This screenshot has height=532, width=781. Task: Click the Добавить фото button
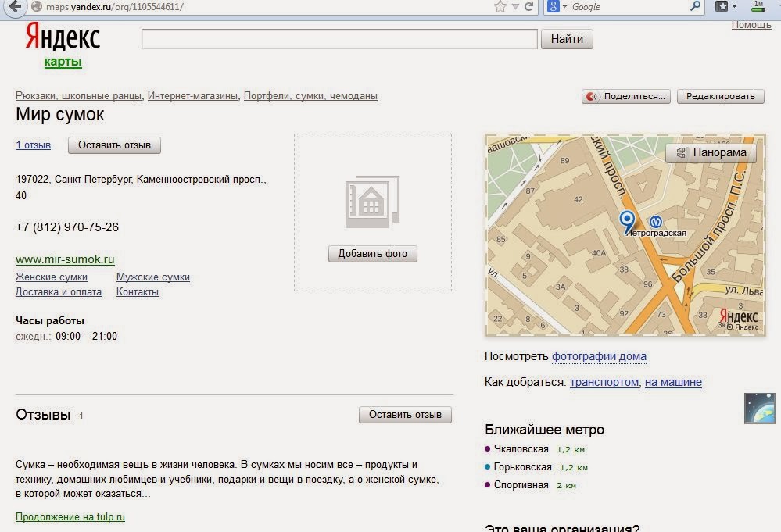pos(373,254)
